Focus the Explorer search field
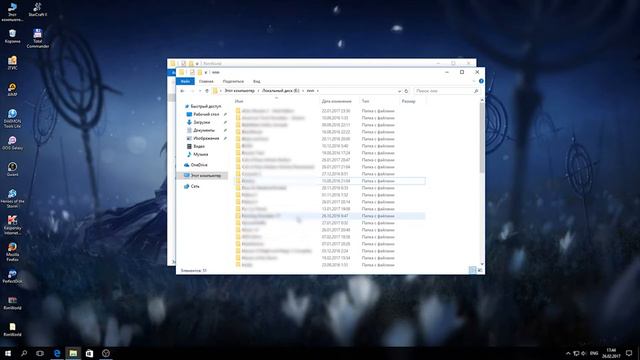 coord(446,91)
